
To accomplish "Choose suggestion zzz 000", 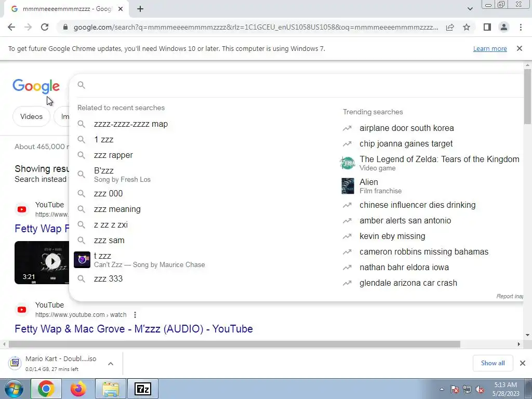I will point(108,193).
